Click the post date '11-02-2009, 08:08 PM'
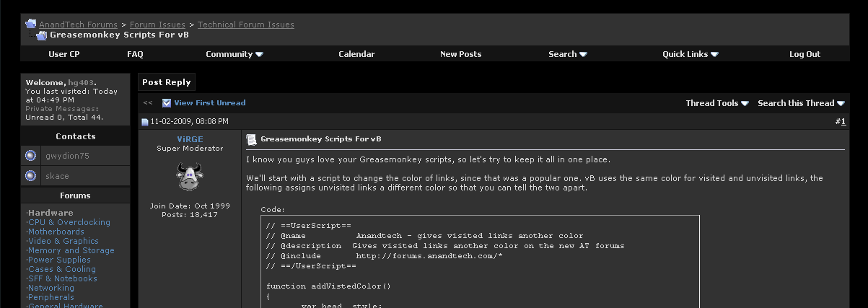 coord(189,121)
